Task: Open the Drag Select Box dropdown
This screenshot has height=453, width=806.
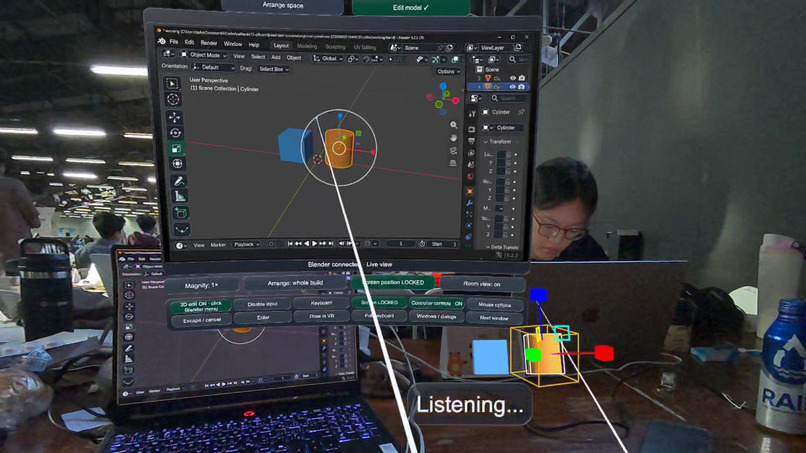Action: (x=273, y=69)
